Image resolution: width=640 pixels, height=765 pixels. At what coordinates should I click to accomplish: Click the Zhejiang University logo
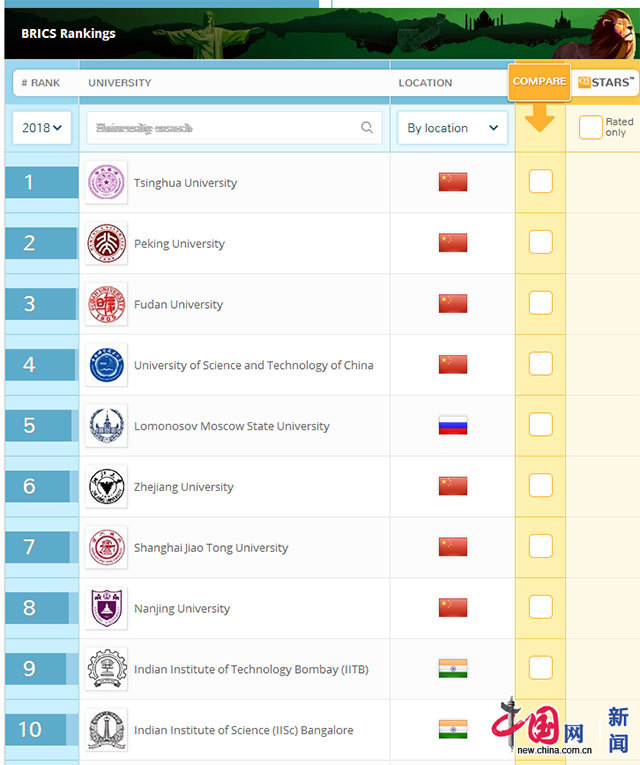click(106, 487)
